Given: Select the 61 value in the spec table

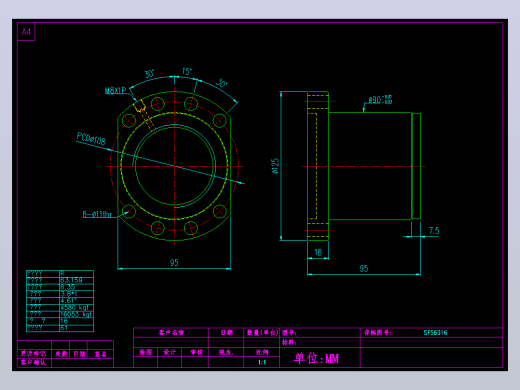Looking at the screenshot, I should tap(64, 328).
